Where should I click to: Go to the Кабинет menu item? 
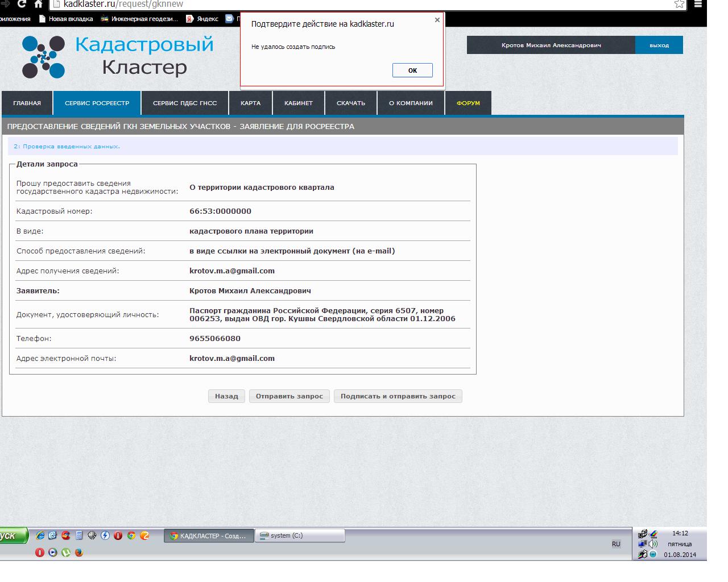pos(299,103)
